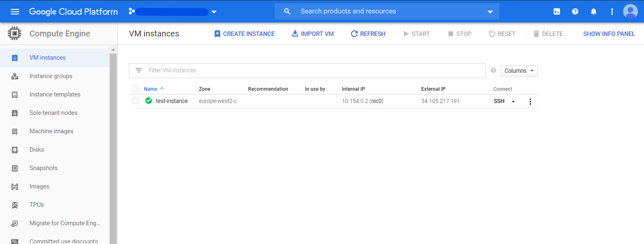Screen dimensions: 644x244
Task: Open the user account avatar
Action: (x=630, y=11)
